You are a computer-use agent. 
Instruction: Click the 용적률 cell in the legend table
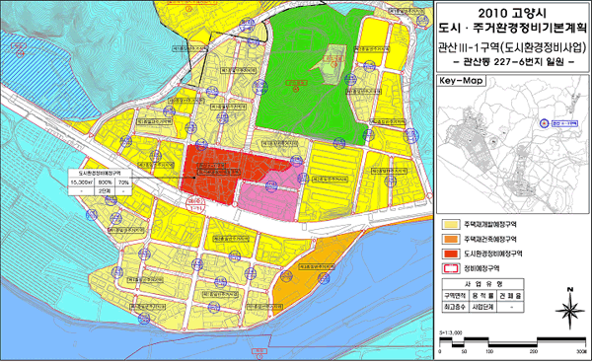(x=483, y=296)
